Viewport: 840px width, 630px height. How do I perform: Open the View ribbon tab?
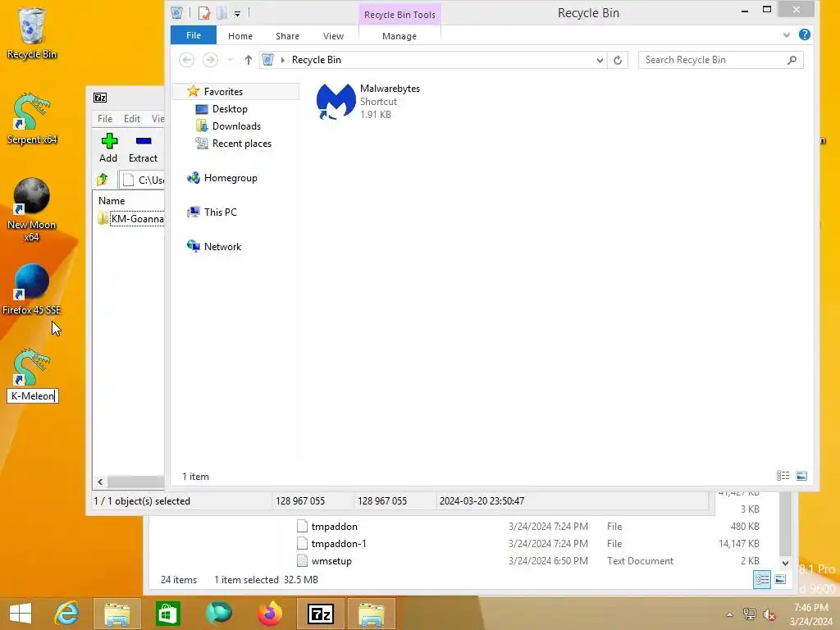click(333, 36)
